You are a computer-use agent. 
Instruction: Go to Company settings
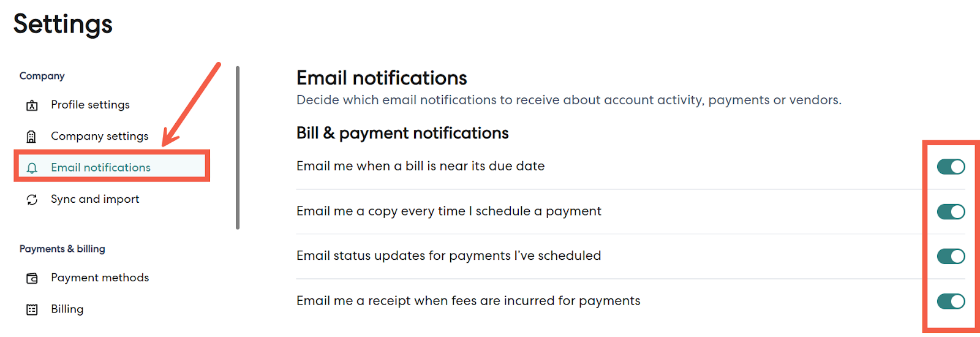pyautogui.click(x=99, y=136)
